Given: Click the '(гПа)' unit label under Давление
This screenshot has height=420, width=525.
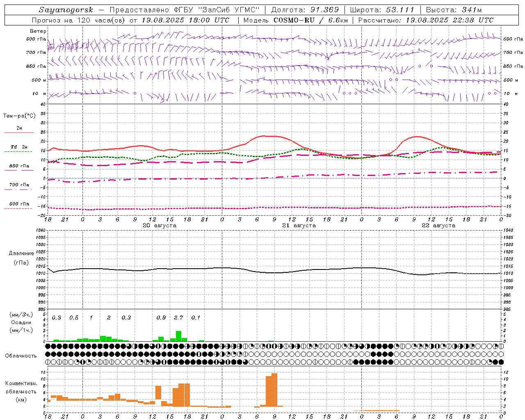Looking at the screenshot, I should click(21, 263).
